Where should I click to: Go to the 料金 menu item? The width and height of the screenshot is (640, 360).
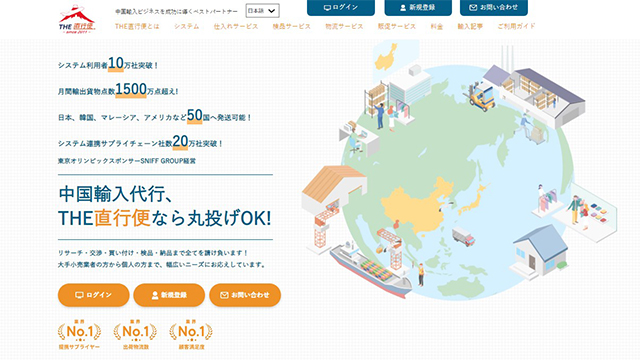click(x=437, y=26)
